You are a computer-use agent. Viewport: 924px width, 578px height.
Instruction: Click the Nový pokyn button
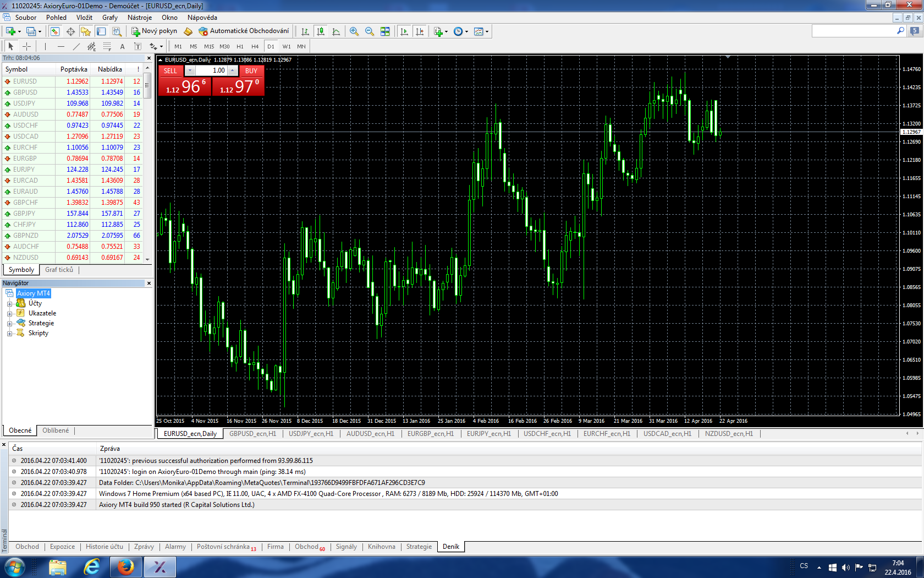tap(154, 31)
